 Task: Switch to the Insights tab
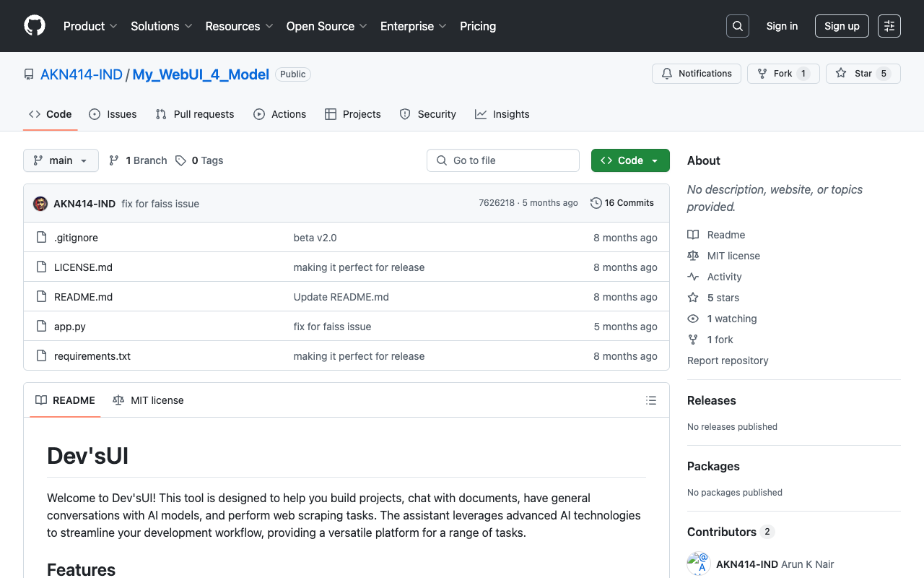coord(502,114)
